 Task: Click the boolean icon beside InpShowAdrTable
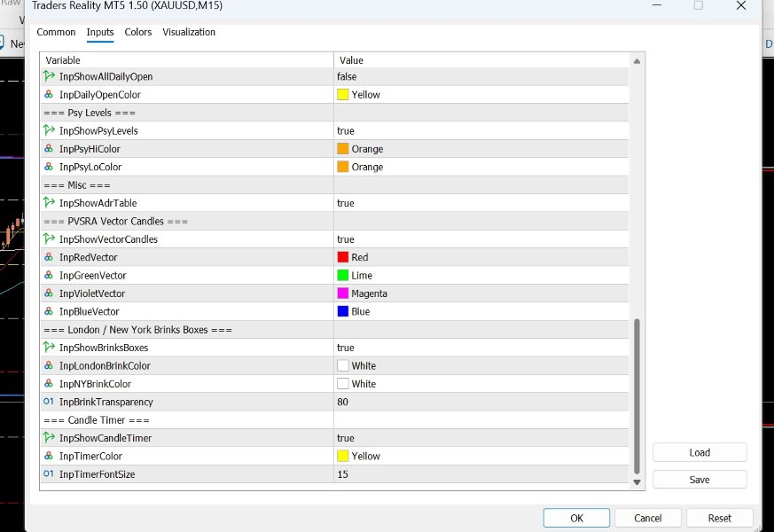point(49,202)
